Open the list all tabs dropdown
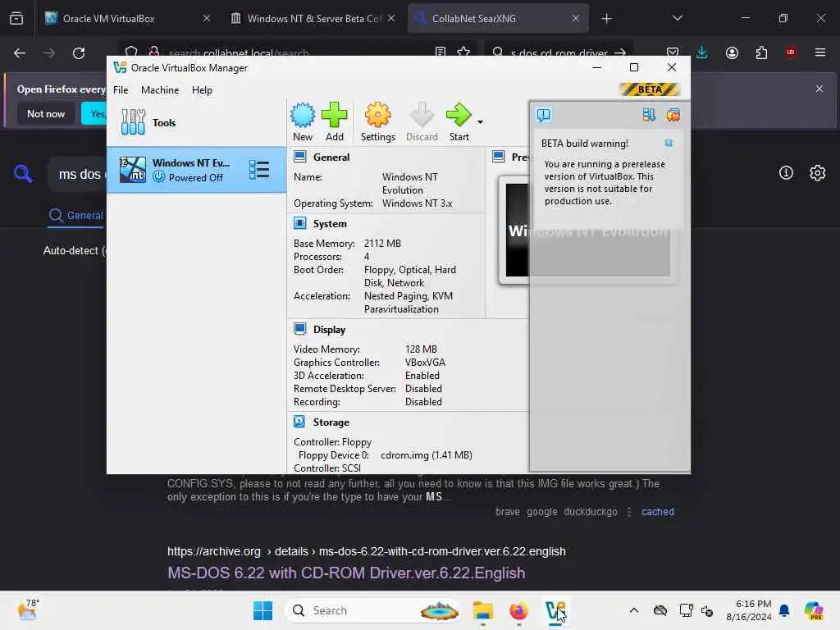Image resolution: width=840 pixels, height=630 pixels. click(677, 18)
